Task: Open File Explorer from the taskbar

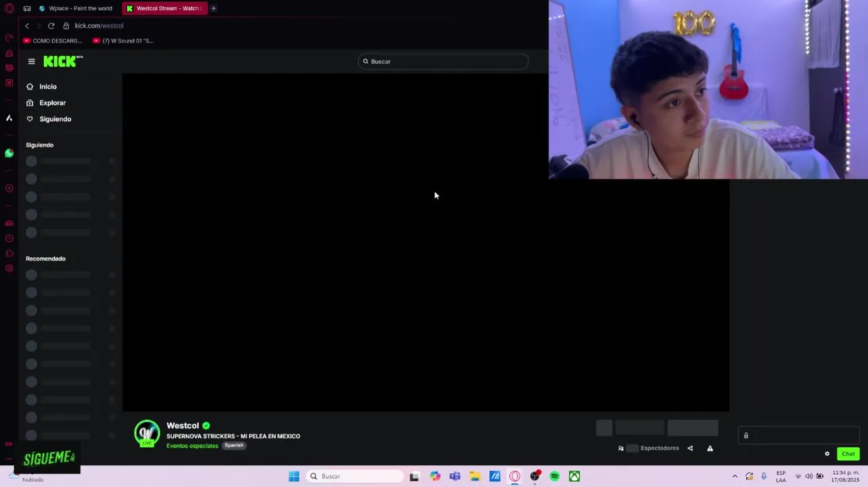Action: [x=475, y=476]
